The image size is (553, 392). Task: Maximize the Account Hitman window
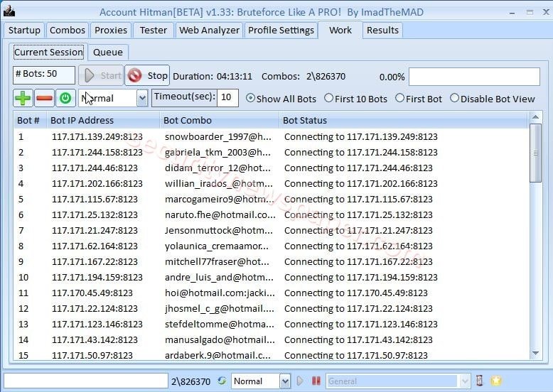point(530,12)
